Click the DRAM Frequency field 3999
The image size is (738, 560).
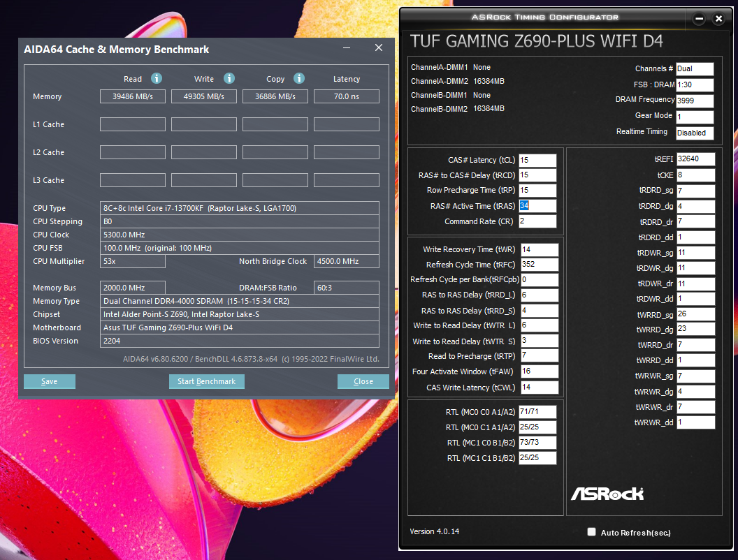(x=695, y=101)
